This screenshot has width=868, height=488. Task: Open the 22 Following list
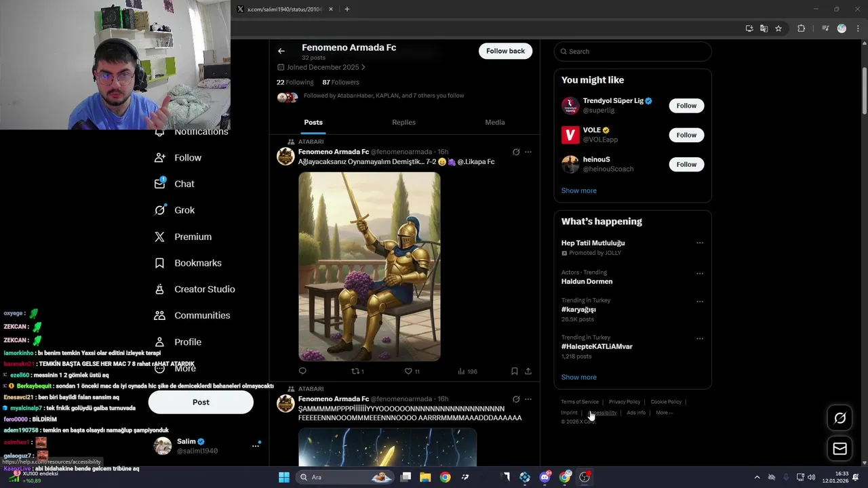pyautogui.click(x=295, y=82)
